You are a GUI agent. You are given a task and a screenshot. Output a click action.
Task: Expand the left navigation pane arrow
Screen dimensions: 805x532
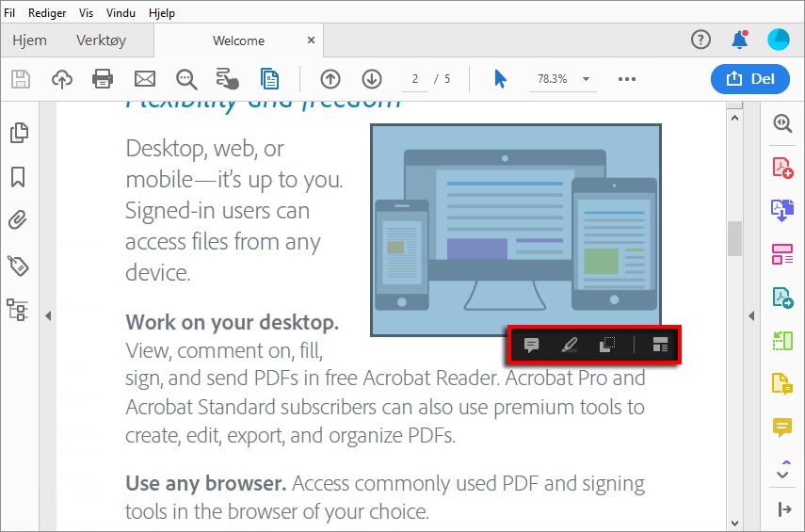pyautogui.click(x=48, y=315)
